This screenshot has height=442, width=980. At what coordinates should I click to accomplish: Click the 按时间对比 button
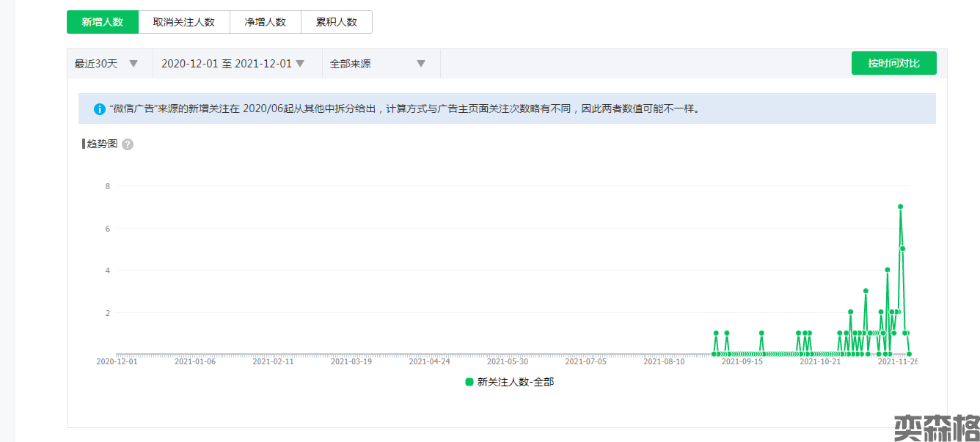pos(893,63)
